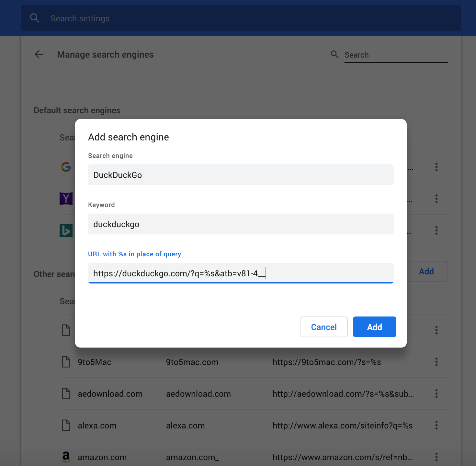Click the magnifier icon in Search settings bar
The height and width of the screenshot is (466, 476).
click(35, 18)
